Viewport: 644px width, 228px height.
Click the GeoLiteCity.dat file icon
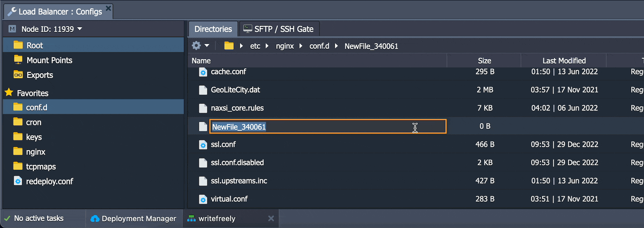point(203,90)
